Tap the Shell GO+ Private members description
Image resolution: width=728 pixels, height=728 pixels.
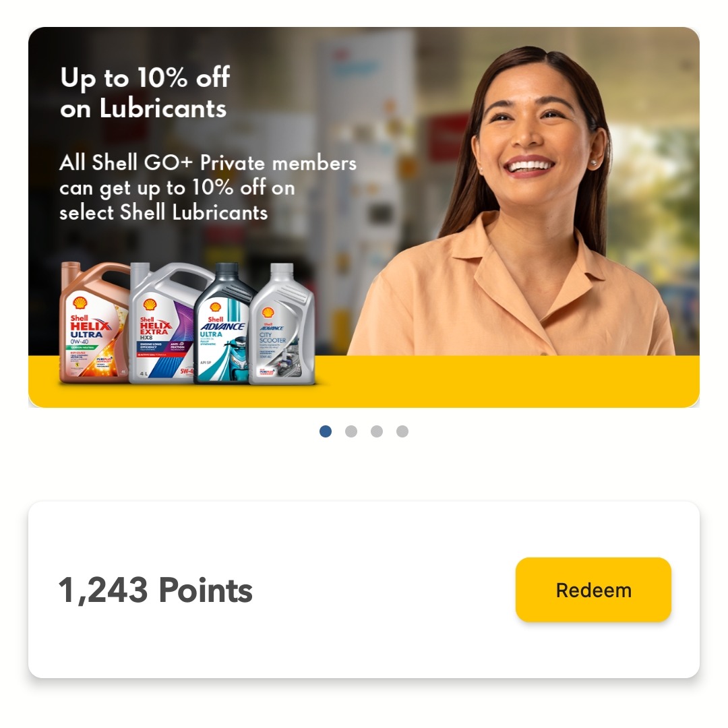[208, 187]
